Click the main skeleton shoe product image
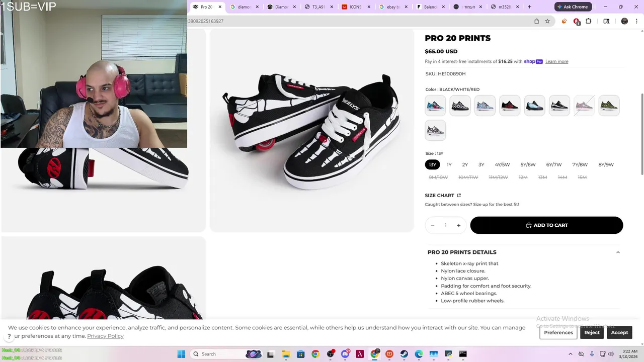644x362 pixels. pyautogui.click(x=311, y=131)
